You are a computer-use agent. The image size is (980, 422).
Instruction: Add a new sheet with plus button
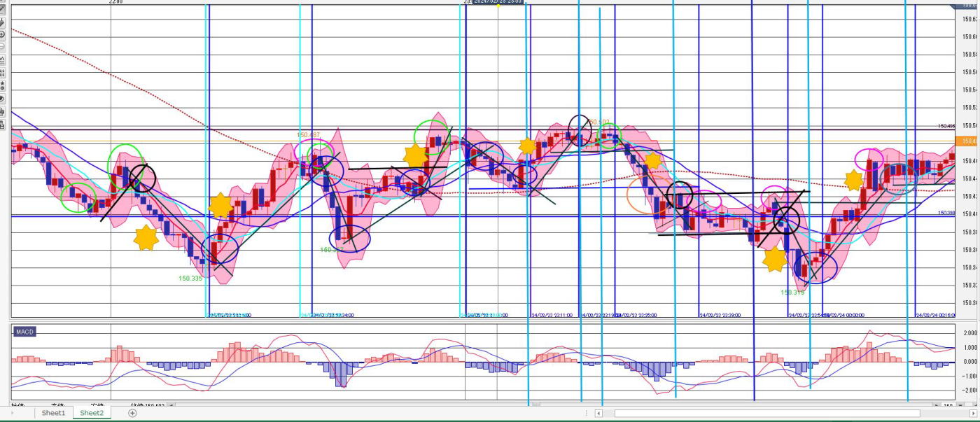(x=132, y=413)
